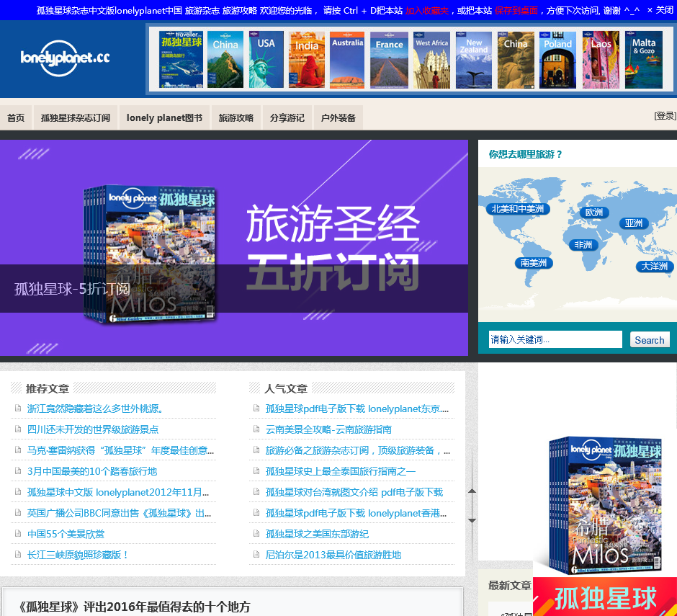The height and width of the screenshot is (616, 677).
Task: Select the Laos guidebook cover
Action: click(x=601, y=60)
